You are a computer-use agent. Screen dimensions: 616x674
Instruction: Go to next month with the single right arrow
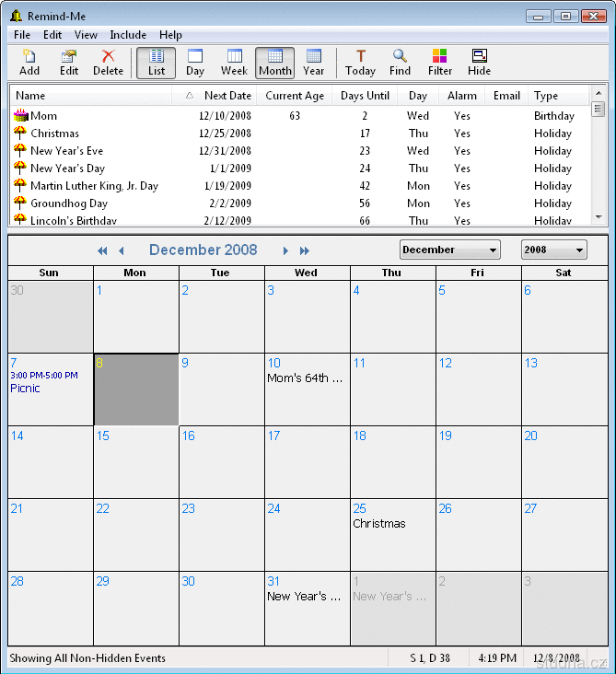(285, 251)
